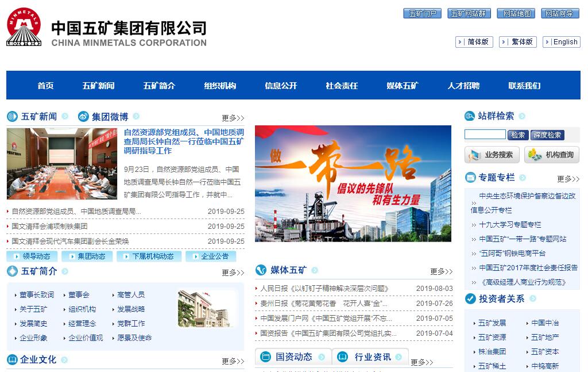Open 信息公开 in the navigation bar
Viewport: 588px width, 372px height.
coord(281,86)
